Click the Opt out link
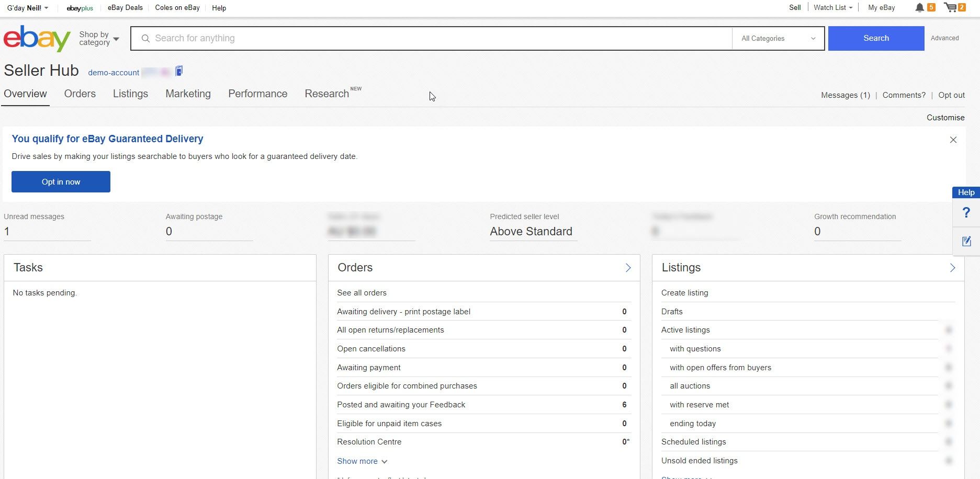Image resolution: width=980 pixels, height=479 pixels. click(951, 95)
